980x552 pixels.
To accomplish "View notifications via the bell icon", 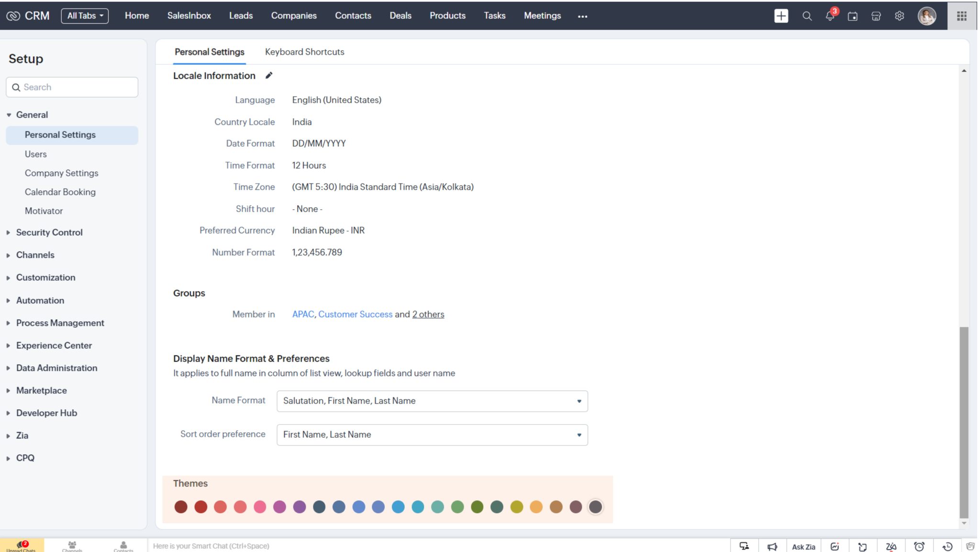I will pyautogui.click(x=829, y=16).
